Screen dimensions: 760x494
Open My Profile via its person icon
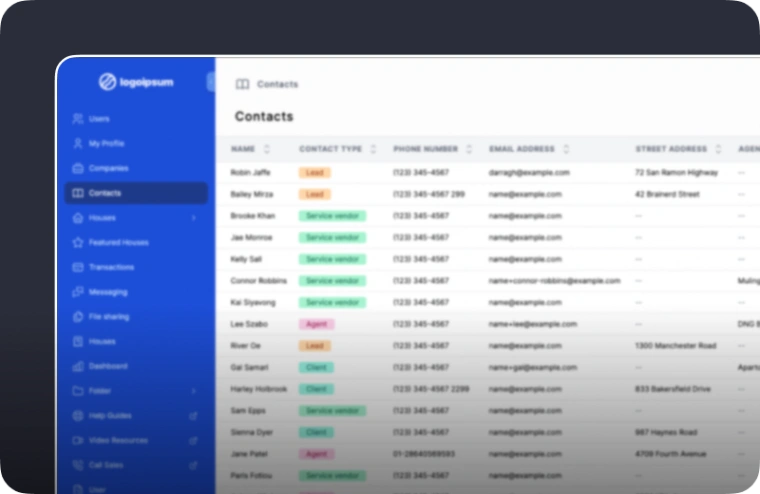coord(78,143)
